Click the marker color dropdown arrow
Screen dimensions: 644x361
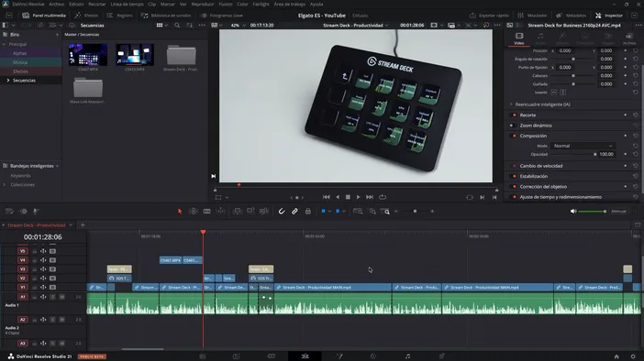[344, 212]
